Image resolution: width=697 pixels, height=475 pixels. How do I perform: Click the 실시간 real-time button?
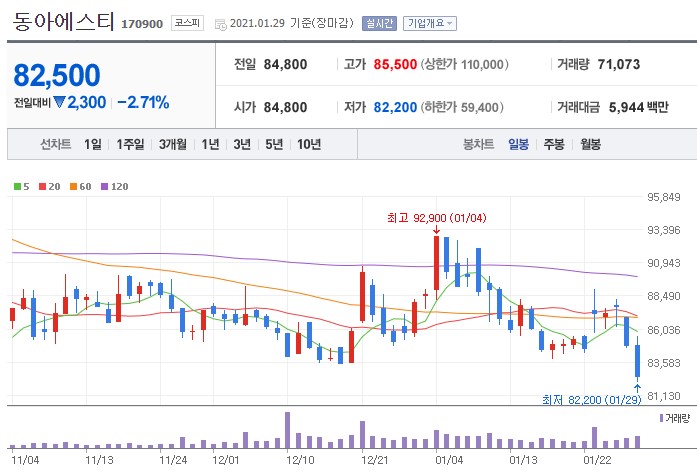[379, 23]
